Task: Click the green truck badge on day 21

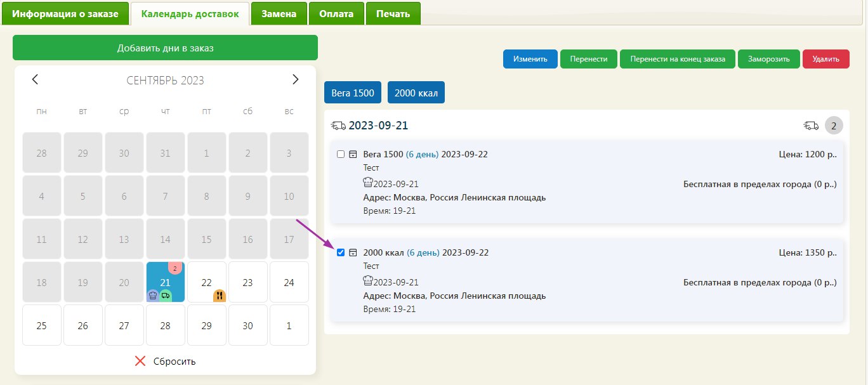Action: coord(166,295)
